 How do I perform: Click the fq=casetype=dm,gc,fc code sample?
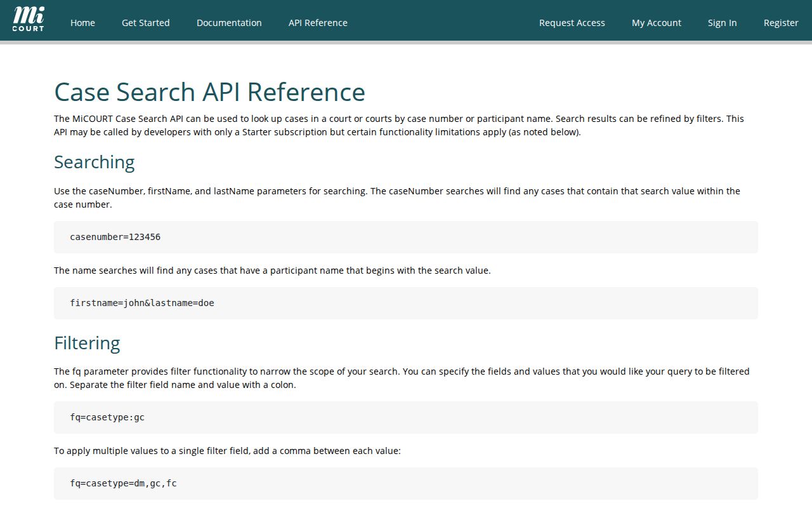click(x=406, y=483)
